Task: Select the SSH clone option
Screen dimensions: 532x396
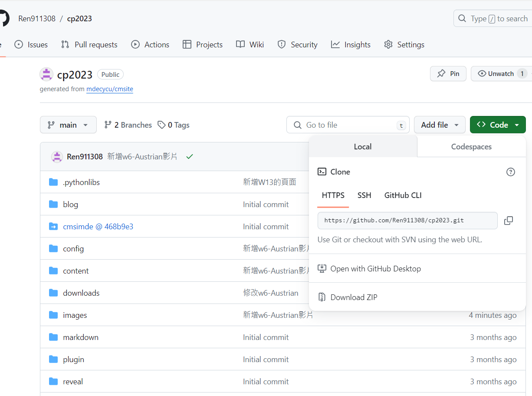Action: (364, 195)
